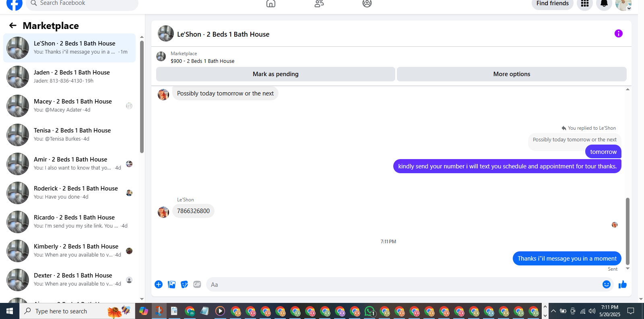This screenshot has height=319, width=644.
Task: Click the taskbar 'Type here to search' box
Action: (x=77, y=311)
